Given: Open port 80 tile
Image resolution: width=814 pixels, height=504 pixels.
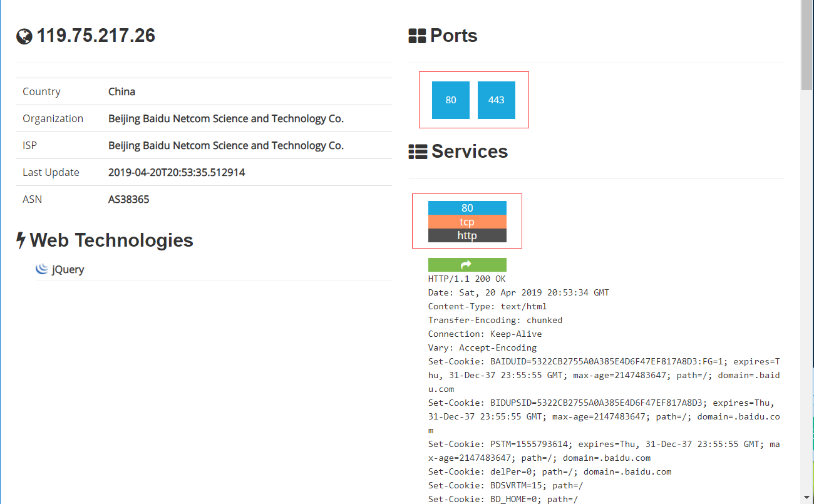Looking at the screenshot, I should pos(451,100).
